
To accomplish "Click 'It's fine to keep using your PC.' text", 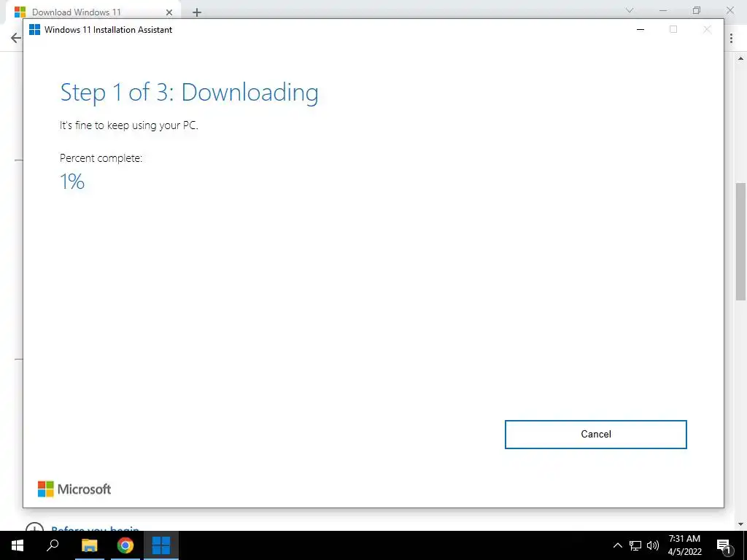I will (x=128, y=125).
